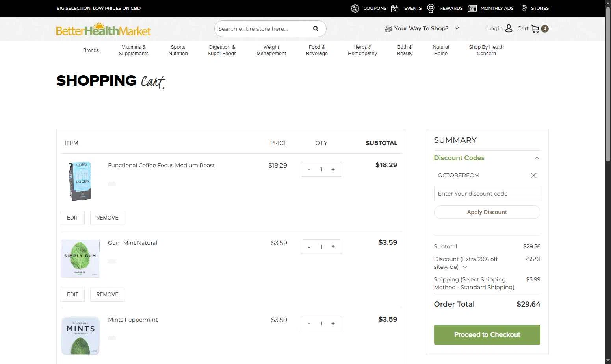The height and width of the screenshot is (364, 611).
Task: Click the Mints Peppermint quantity field
Action: coord(321,323)
